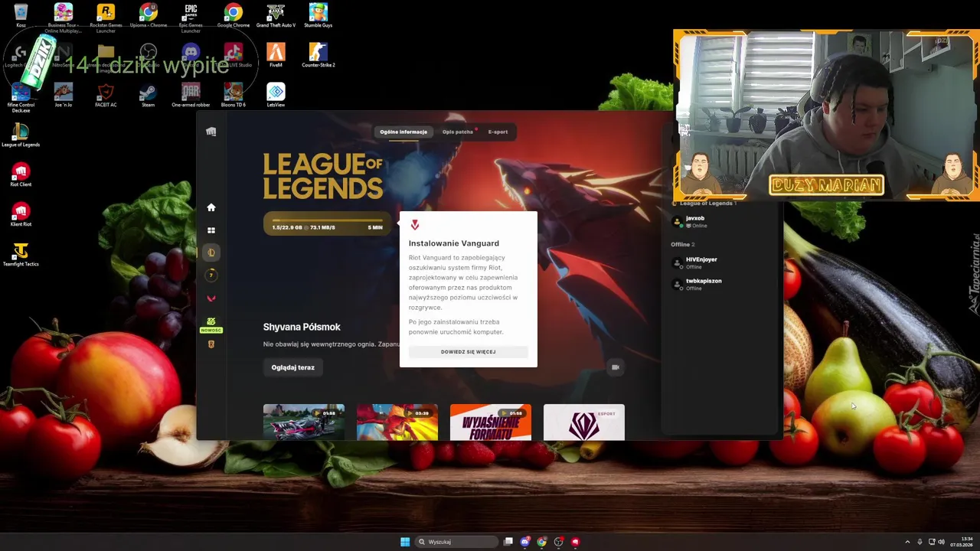The width and height of the screenshot is (980, 551).
Task: Launch Google Chrome from the desktop
Action: click(234, 15)
